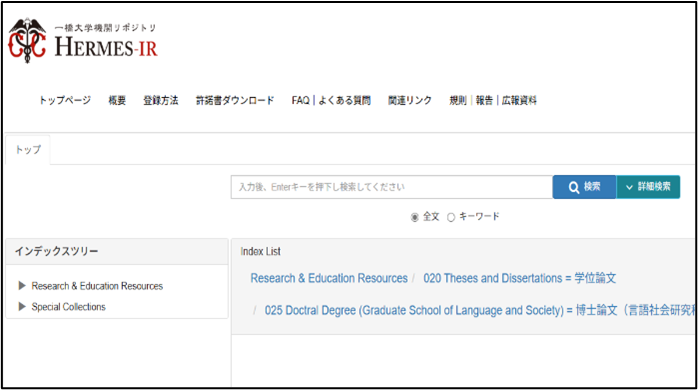
Task: Click the HERMES-IR logo
Action: pyautogui.click(x=83, y=41)
